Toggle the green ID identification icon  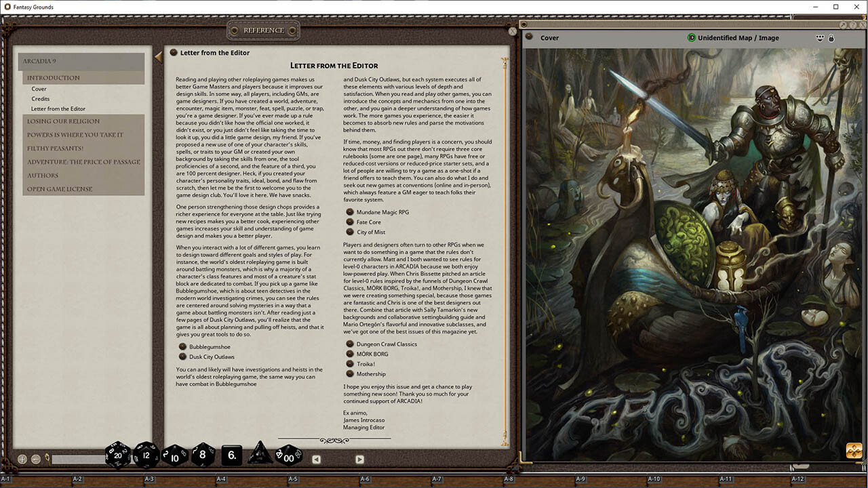[692, 38]
